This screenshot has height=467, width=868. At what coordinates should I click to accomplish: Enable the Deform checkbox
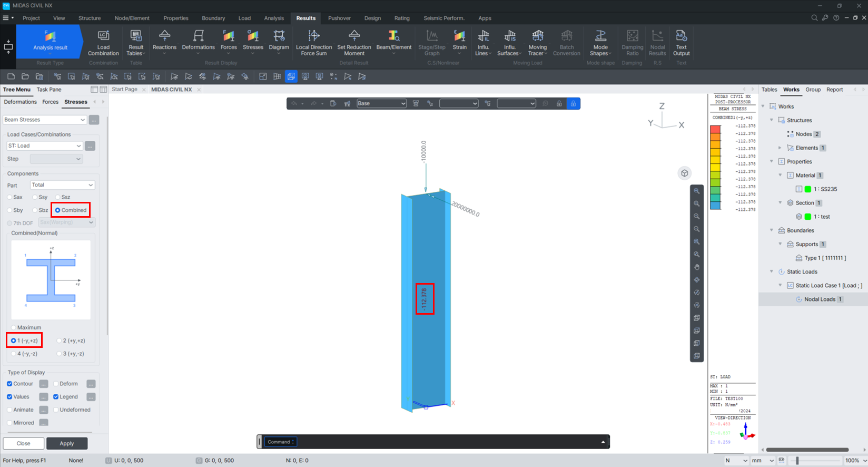(56, 384)
